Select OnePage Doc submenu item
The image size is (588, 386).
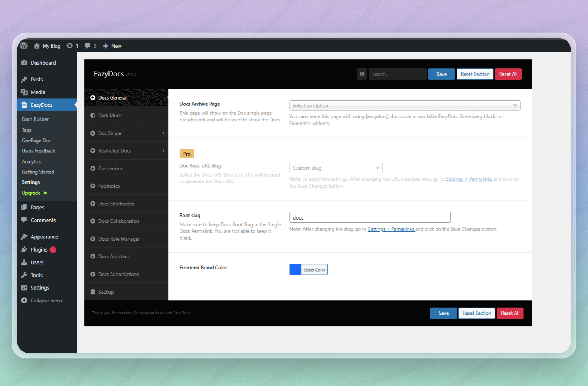36,140
